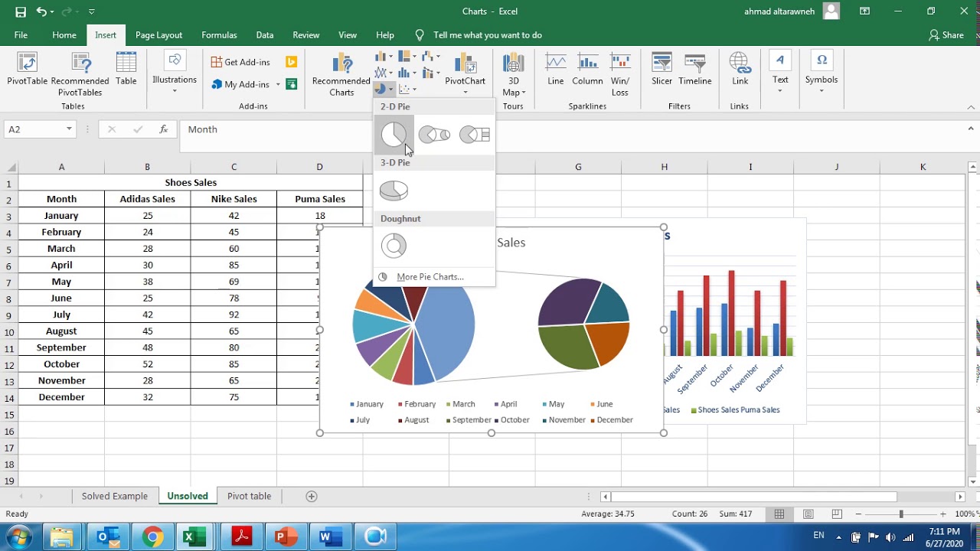Click the zoom slider handle
The height and width of the screenshot is (551, 980).
coord(901,514)
